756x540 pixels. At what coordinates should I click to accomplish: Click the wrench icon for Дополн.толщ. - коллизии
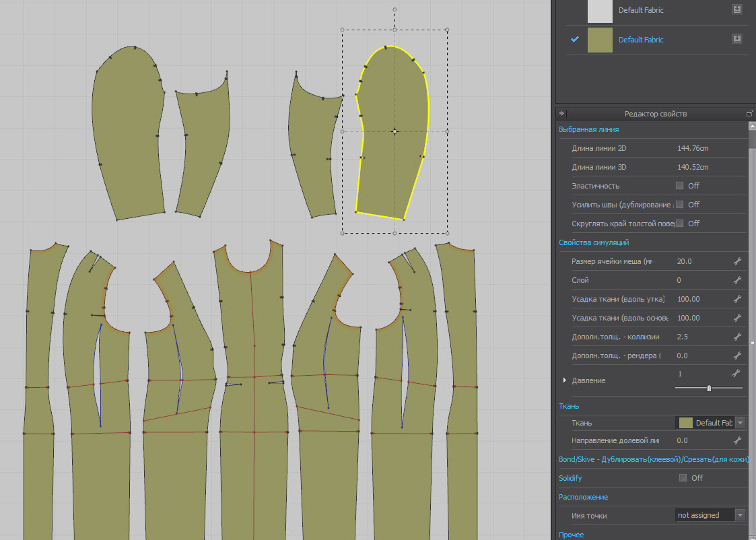736,337
